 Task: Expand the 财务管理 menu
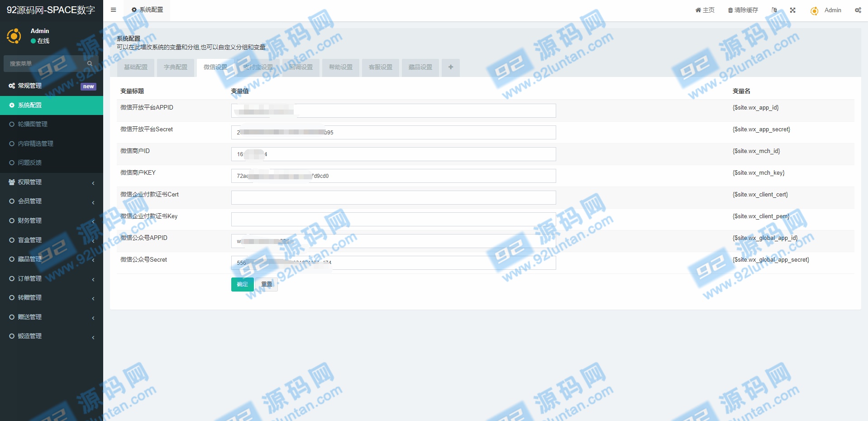[52, 220]
